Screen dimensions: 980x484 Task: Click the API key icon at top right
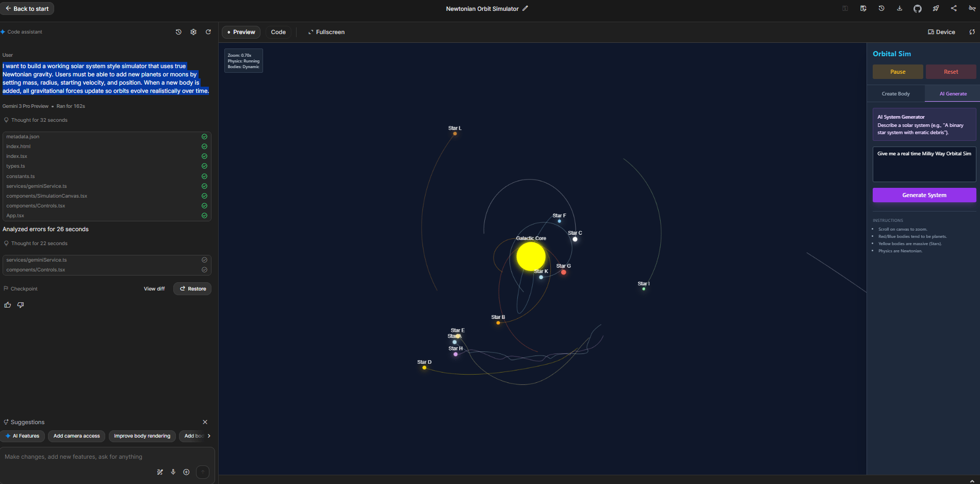pyautogui.click(x=972, y=8)
